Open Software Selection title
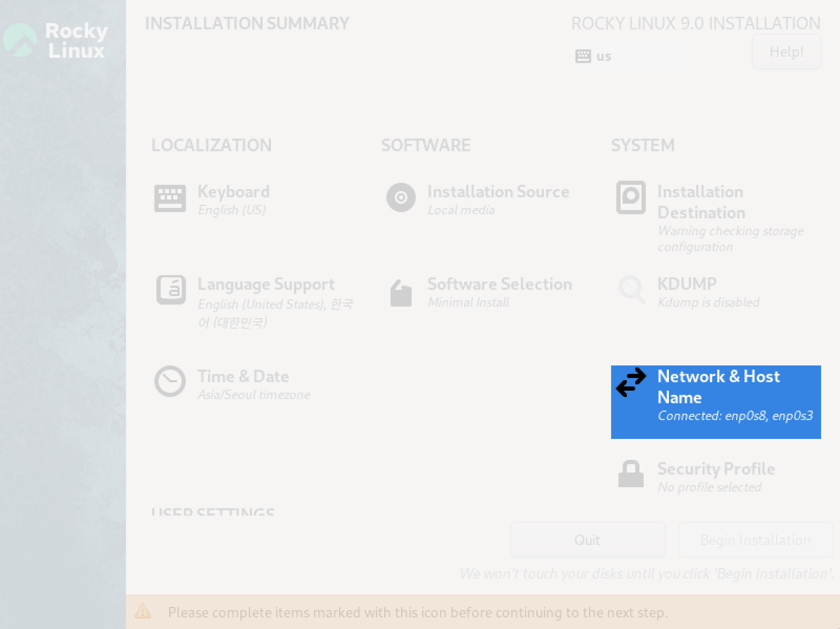Image resolution: width=840 pixels, height=629 pixels. click(x=500, y=284)
